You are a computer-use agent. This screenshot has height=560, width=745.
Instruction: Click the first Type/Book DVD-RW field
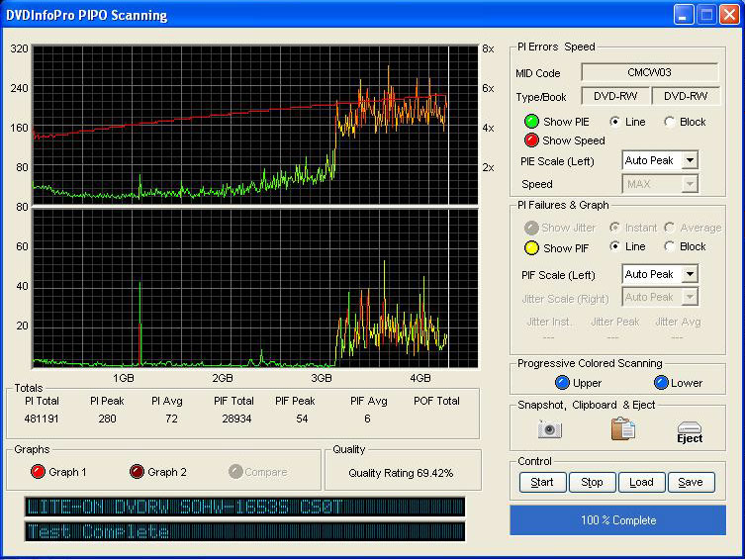615,96
